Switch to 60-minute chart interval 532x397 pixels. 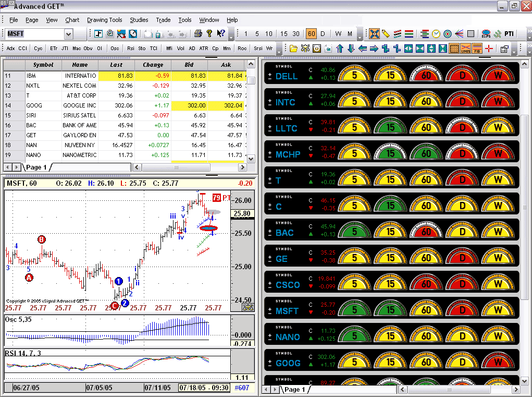tap(311, 34)
